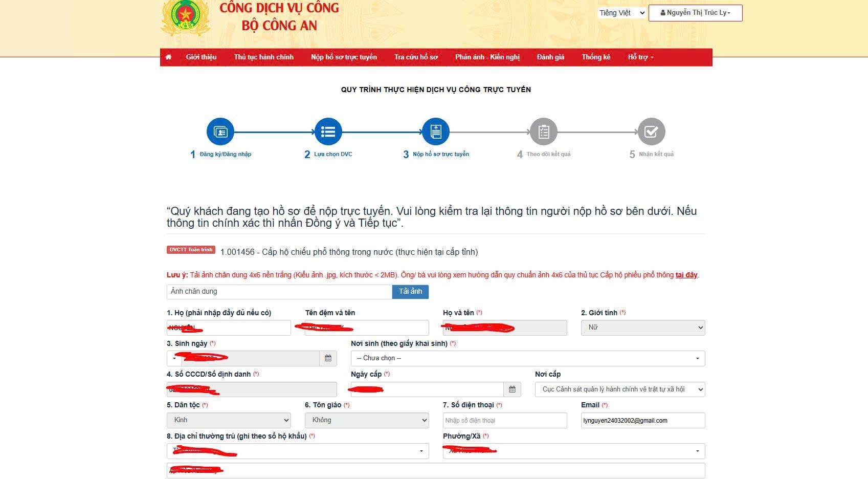Open the Dân tộc dropdown showing Kinh
Viewport: 868px width, 479px height.
pos(228,420)
